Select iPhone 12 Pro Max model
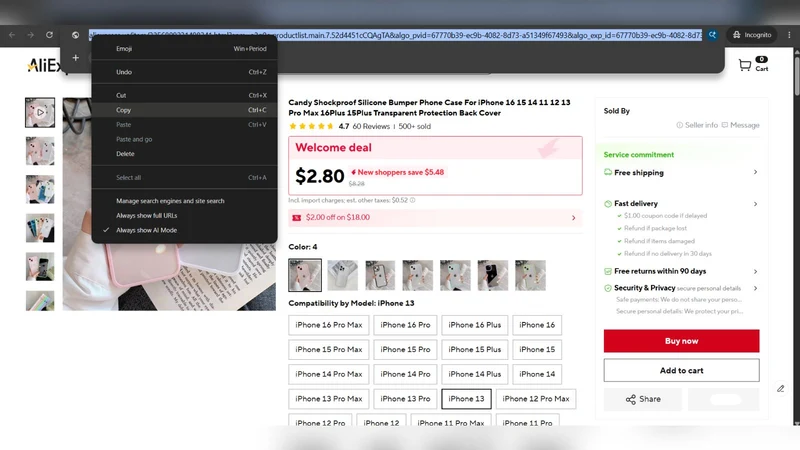This screenshot has height=450, width=800. click(x=536, y=398)
